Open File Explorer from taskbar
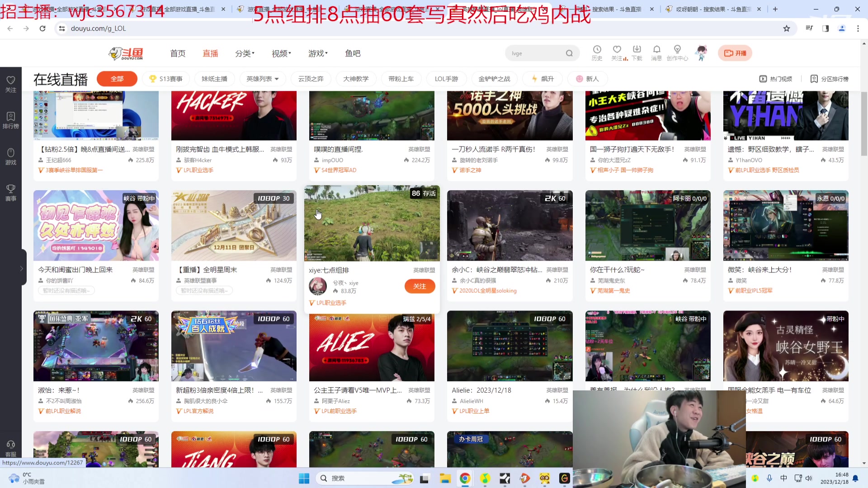Viewport: 868px width, 488px height. pos(445,478)
